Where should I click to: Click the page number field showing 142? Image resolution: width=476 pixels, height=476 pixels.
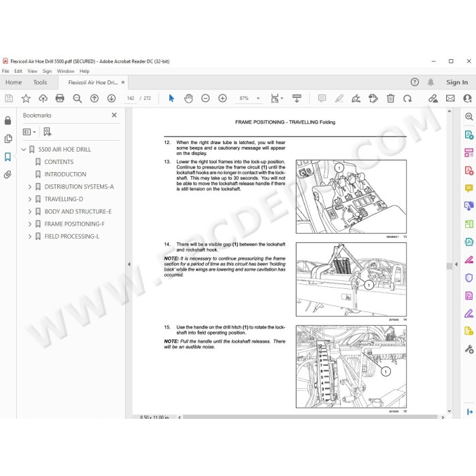pyautogui.click(x=131, y=99)
